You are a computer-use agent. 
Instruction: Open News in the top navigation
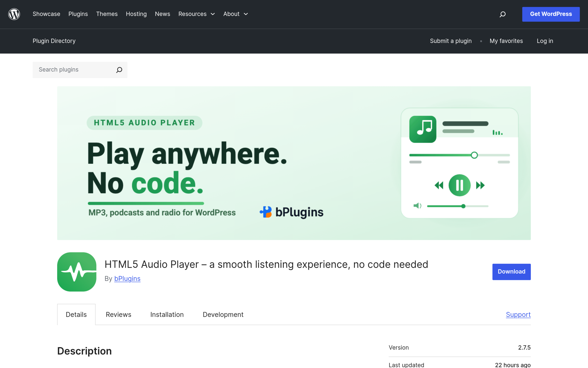click(163, 14)
